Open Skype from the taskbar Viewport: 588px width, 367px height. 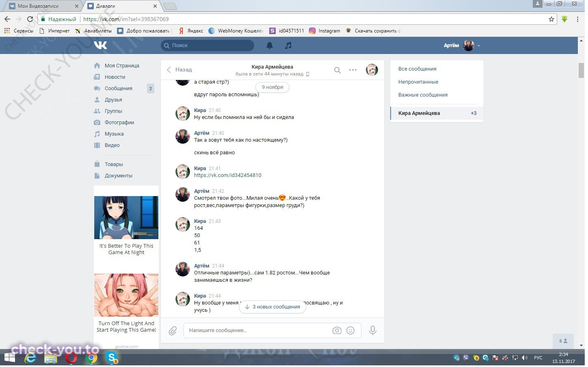pyautogui.click(x=112, y=358)
